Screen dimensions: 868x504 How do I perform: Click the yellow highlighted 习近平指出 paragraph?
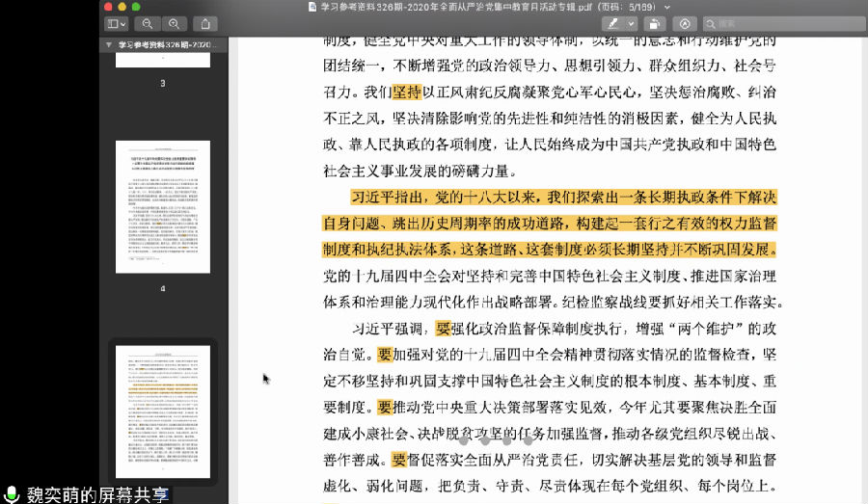point(550,224)
